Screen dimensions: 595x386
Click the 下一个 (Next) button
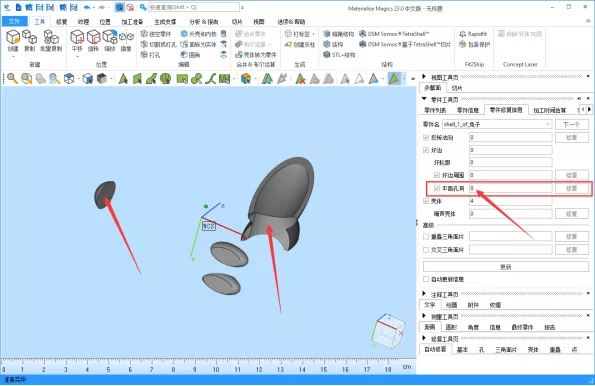tap(571, 124)
